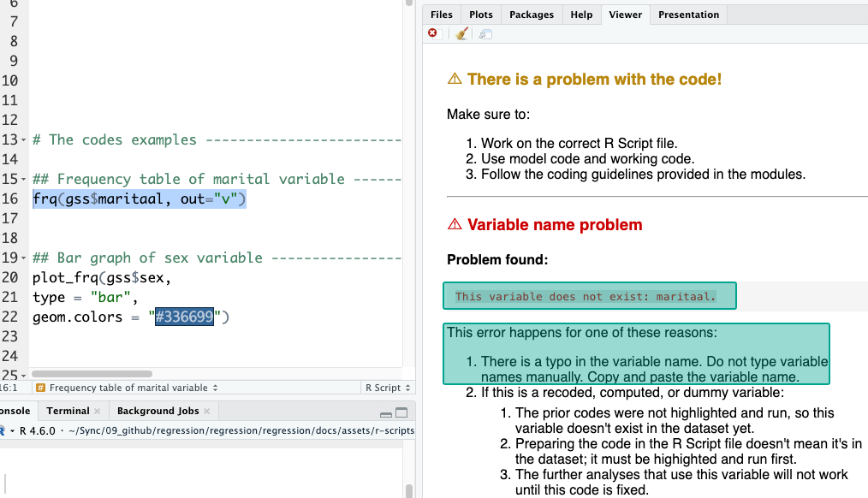Click 'There is a typo in the variable name' item

[654, 369]
